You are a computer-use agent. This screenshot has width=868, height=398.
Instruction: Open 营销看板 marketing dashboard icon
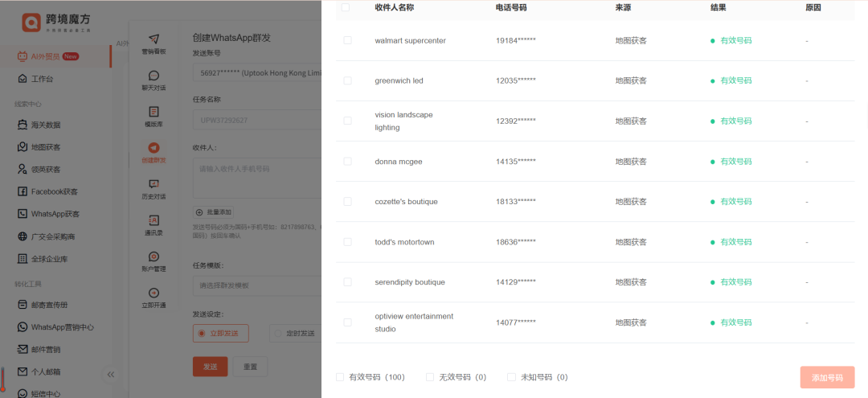(154, 44)
